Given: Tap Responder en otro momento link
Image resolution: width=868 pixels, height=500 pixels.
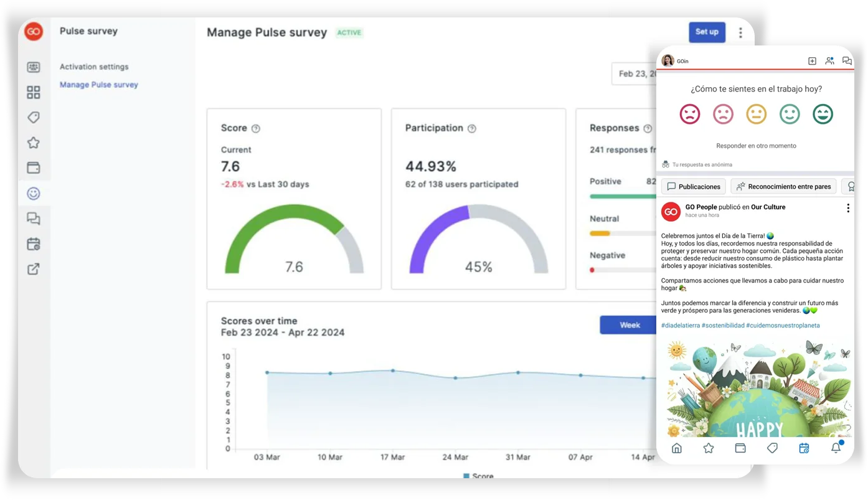Looking at the screenshot, I should click(756, 146).
